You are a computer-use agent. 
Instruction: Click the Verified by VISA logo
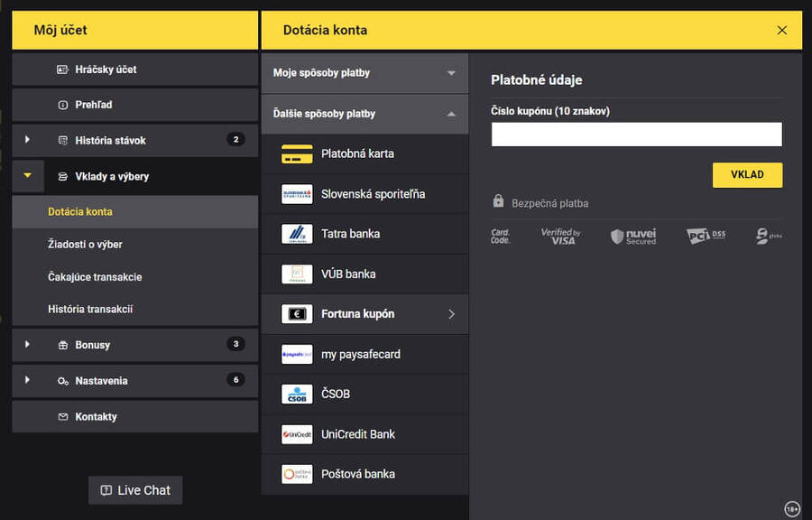(x=561, y=237)
